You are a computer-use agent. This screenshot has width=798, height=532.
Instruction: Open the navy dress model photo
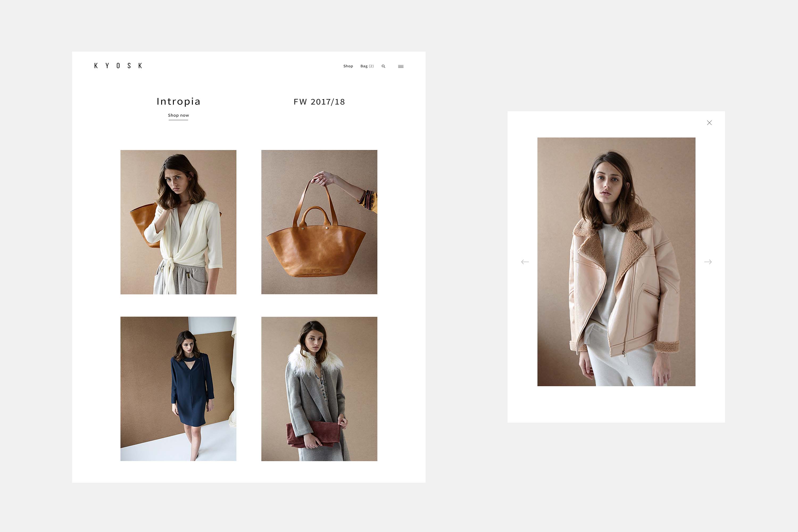[x=178, y=389]
